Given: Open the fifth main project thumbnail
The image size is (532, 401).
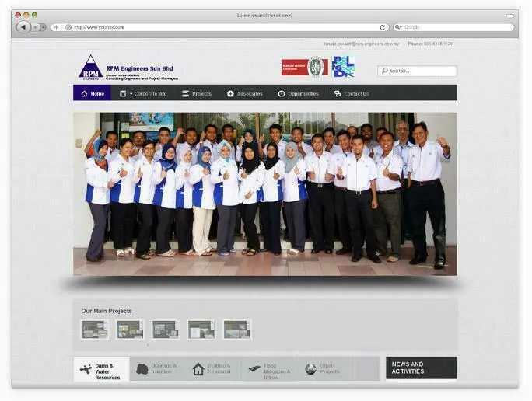Looking at the screenshot, I should click(236, 330).
